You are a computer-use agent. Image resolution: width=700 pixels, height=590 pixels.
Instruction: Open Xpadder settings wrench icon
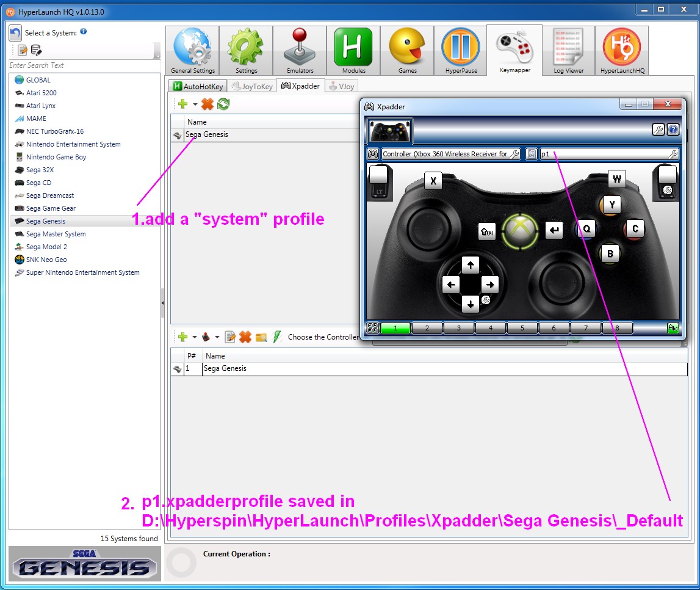coord(658,129)
